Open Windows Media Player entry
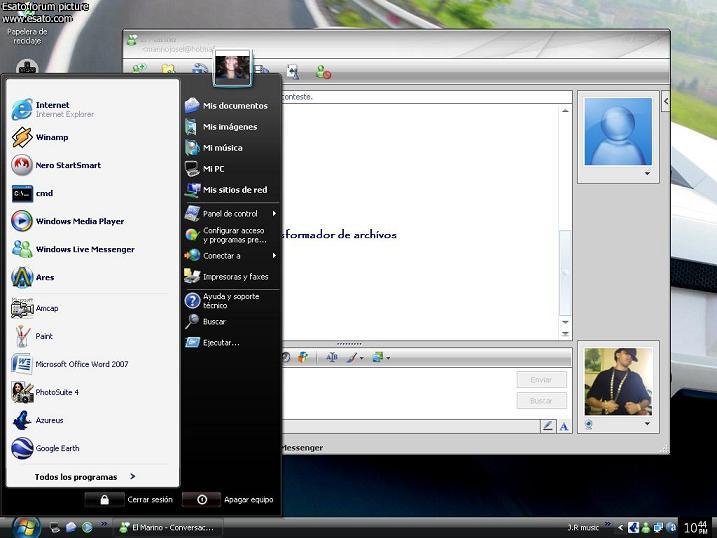 pyautogui.click(x=91, y=221)
